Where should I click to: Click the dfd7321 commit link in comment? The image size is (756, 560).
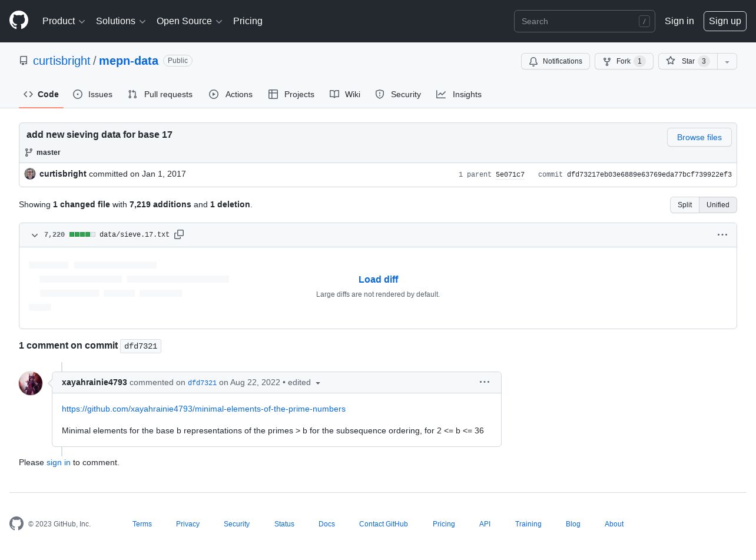tap(202, 383)
